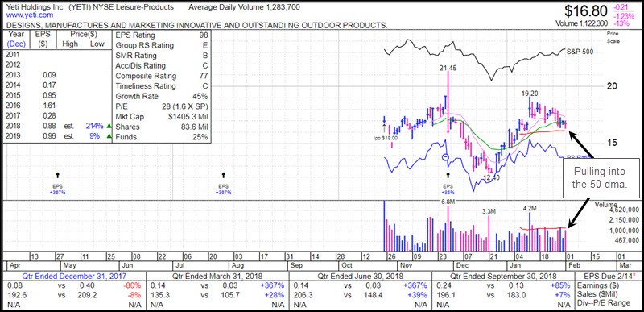Click the S&P 500 line label
This screenshot has width=644, height=312.
(x=580, y=52)
